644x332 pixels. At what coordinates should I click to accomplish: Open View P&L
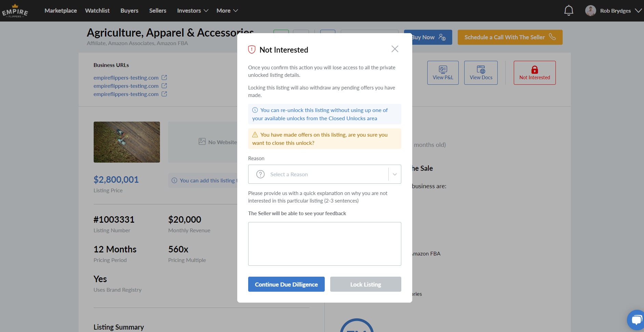click(443, 73)
